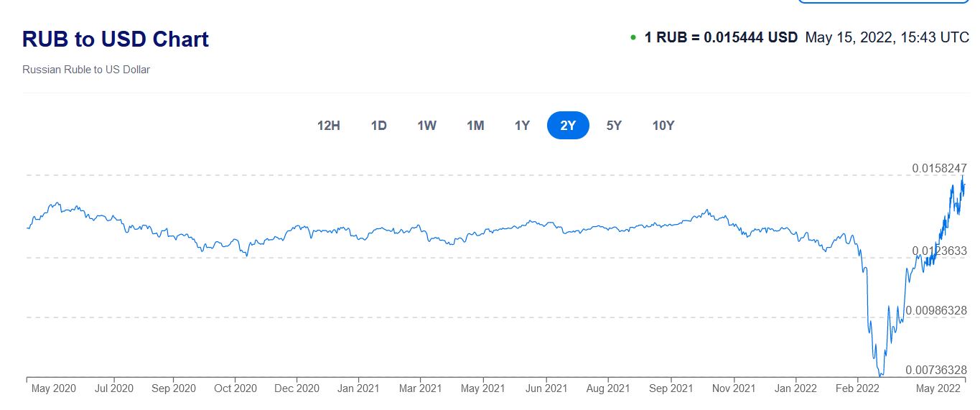Click the Russian Ruble to US Dollar subtitle
This screenshot has width=980, height=410.
[86, 70]
